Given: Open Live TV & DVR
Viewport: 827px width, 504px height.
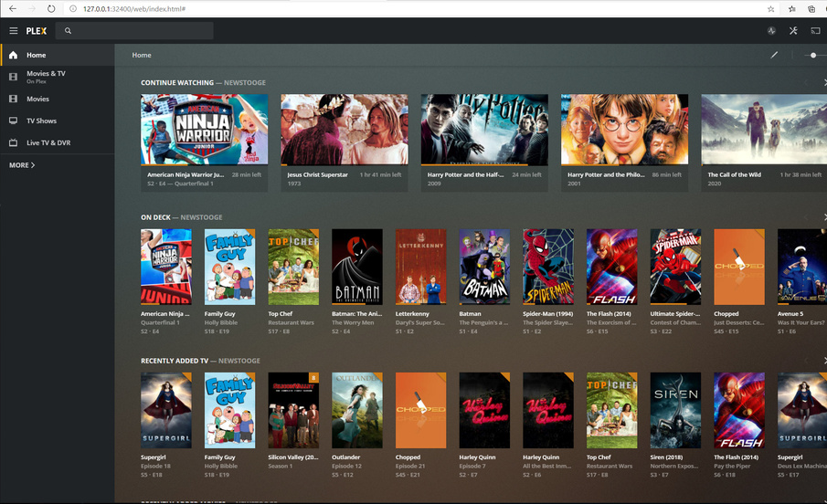Looking at the screenshot, I should tap(58, 142).
